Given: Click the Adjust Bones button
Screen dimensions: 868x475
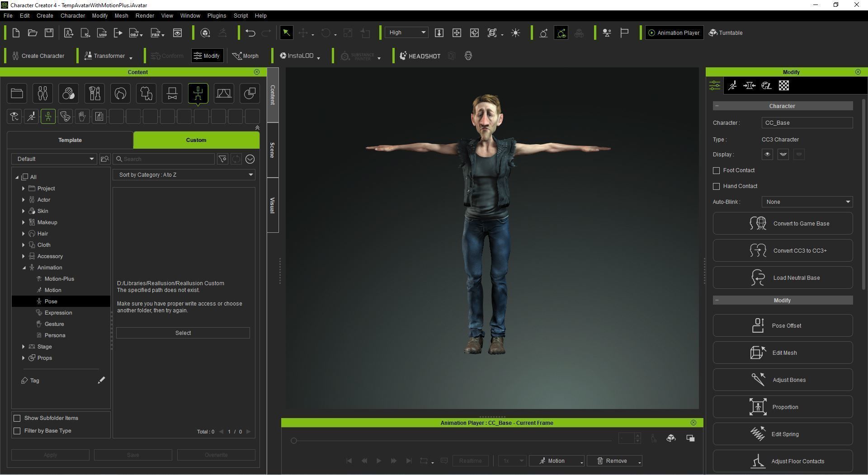Looking at the screenshot, I should point(783,380).
